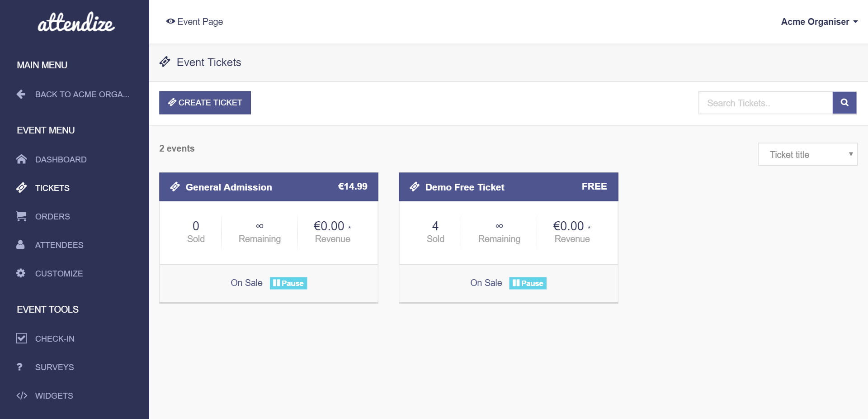Click the Attendize logo
This screenshot has height=419, width=868.
click(x=76, y=23)
